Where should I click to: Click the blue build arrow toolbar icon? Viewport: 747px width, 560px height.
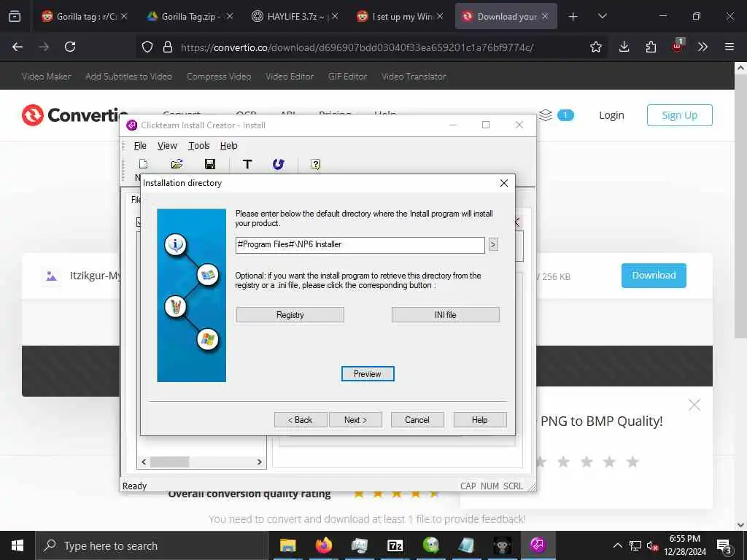278,164
